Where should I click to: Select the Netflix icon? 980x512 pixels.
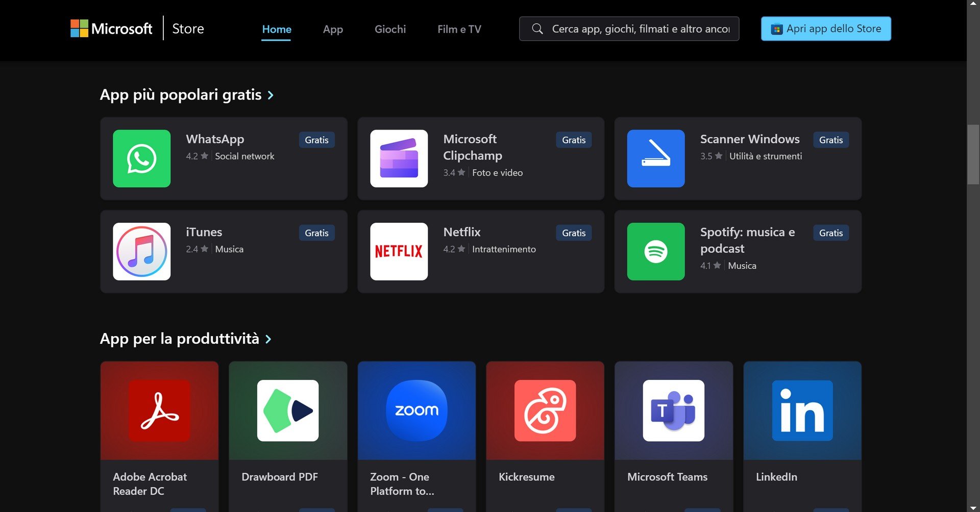(399, 251)
